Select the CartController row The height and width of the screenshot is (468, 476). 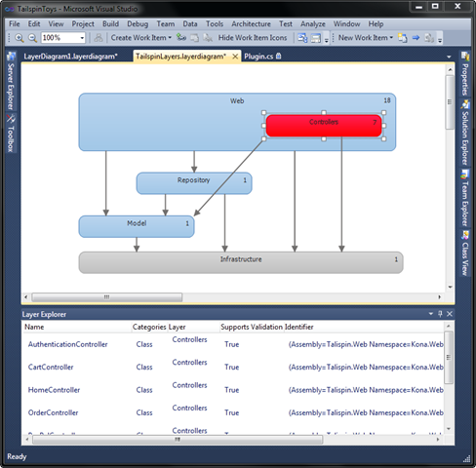click(x=233, y=367)
